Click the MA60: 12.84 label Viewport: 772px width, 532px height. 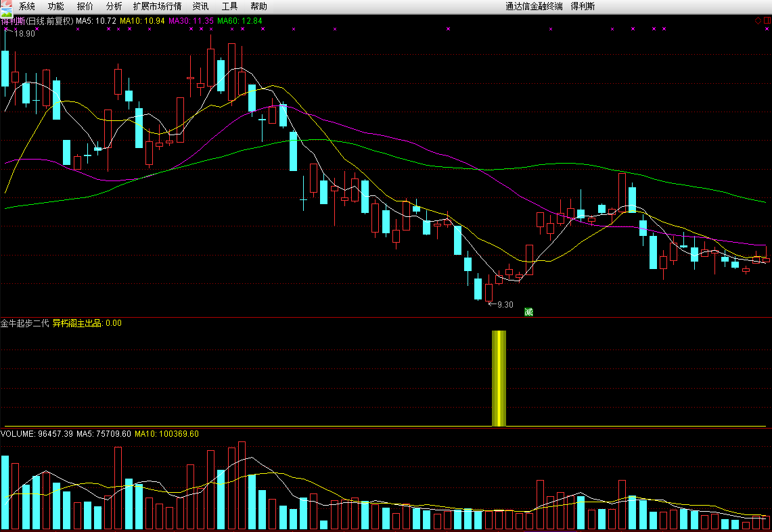(240, 21)
